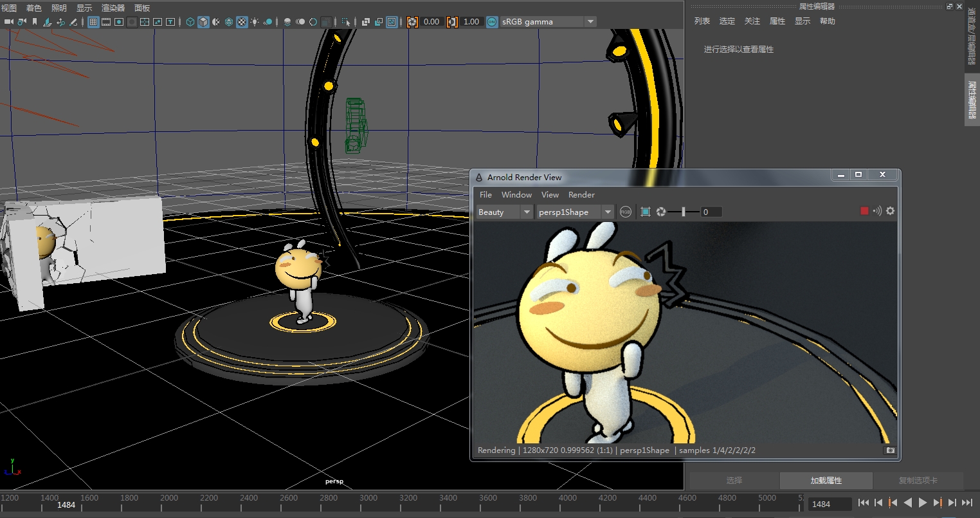Click the exposure aperture icon in Arnold Render View

pyautogui.click(x=660, y=212)
